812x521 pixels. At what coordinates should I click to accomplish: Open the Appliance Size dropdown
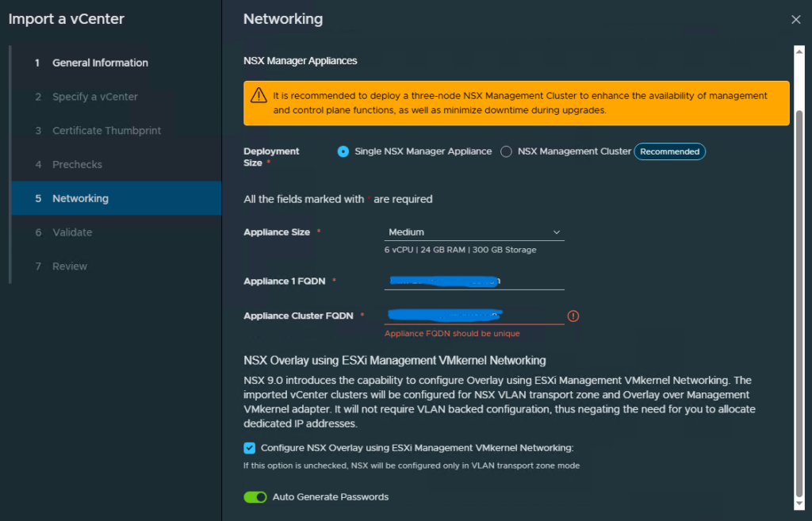pyautogui.click(x=473, y=232)
